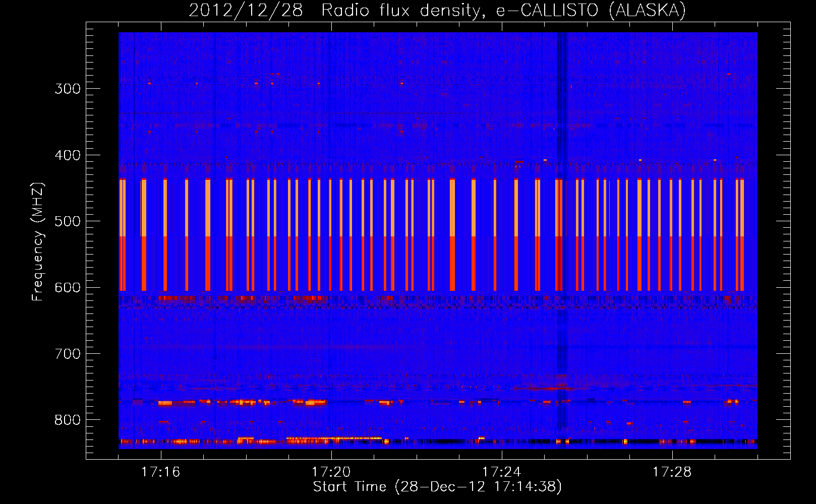The image size is (816, 504).
Task: Click the 17:20 time axis label
Action: pyautogui.click(x=331, y=472)
